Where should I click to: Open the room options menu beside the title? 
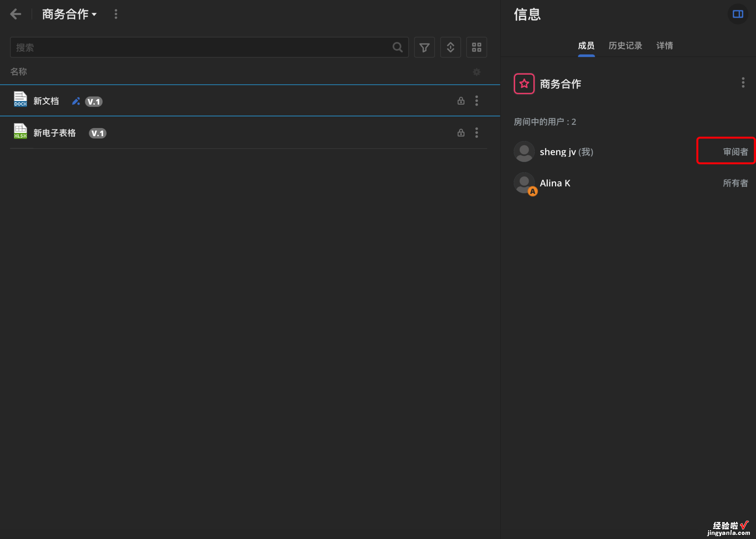[116, 14]
